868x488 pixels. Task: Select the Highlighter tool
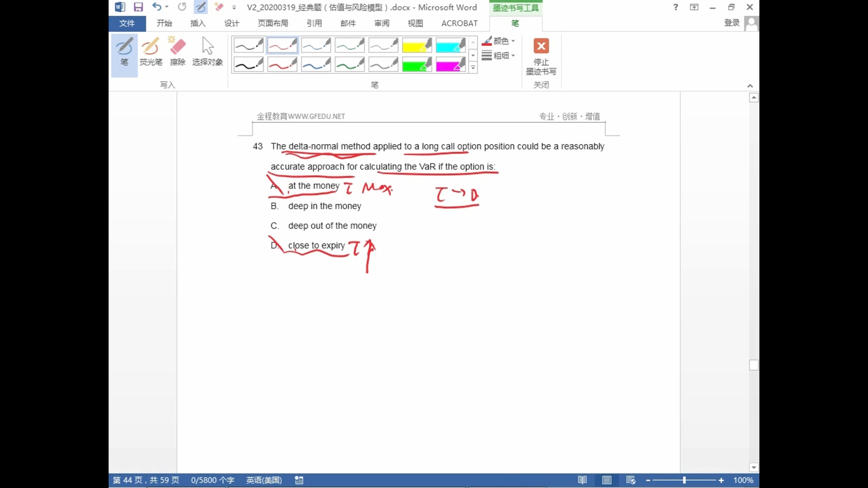click(151, 52)
